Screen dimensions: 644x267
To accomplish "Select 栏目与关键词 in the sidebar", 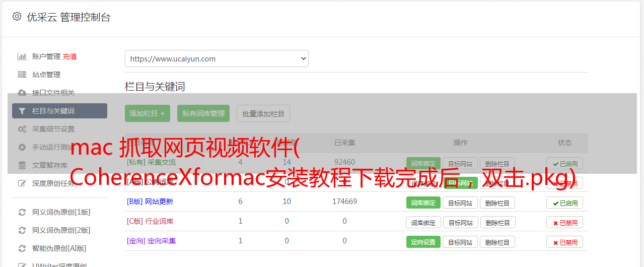I will click(x=59, y=111).
